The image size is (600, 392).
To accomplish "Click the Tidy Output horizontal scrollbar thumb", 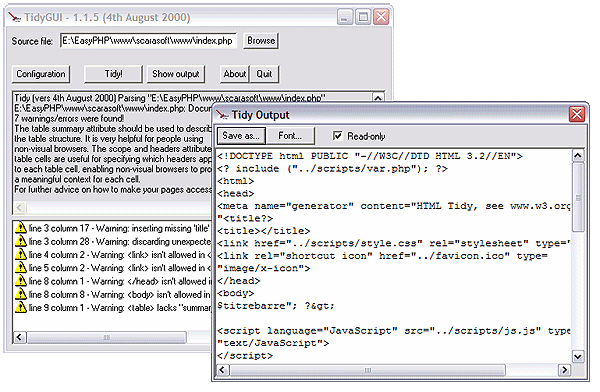I will [x=367, y=370].
